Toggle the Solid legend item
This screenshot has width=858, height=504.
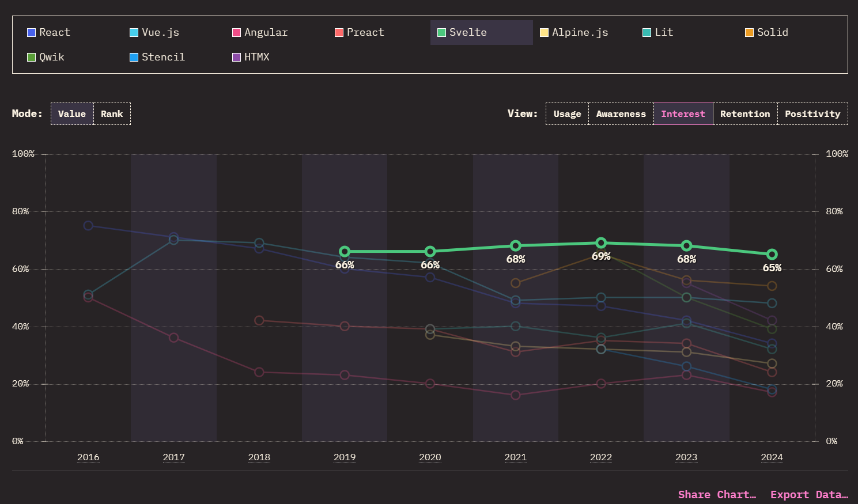point(766,32)
